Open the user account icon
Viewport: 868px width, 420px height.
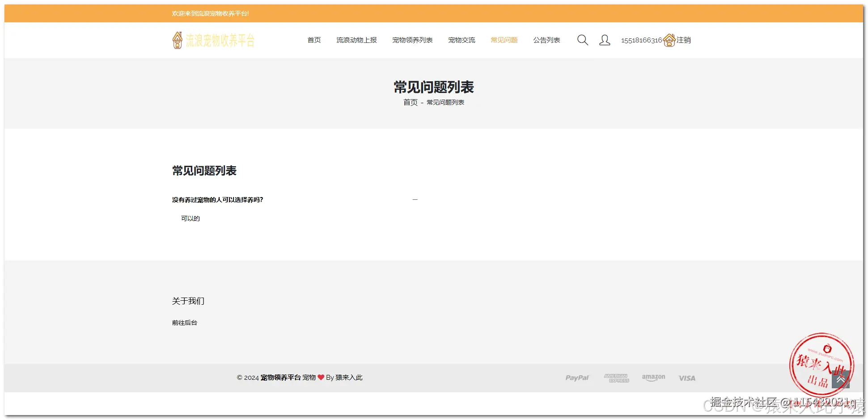(605, 40)
